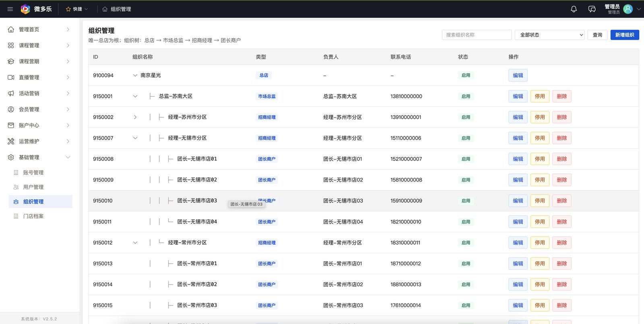This screenshot has height=324, width=644.
Task: Open the 活动营销 menu item
Action: click(39, 93)
